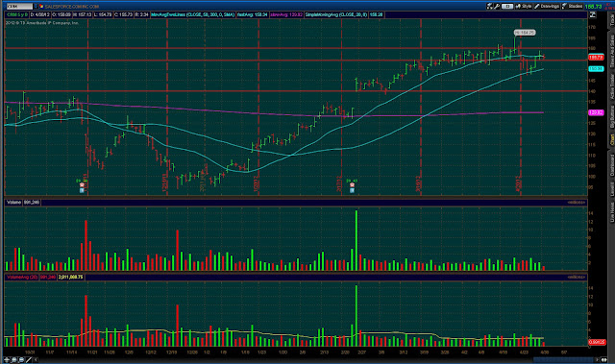Click the millions label on the Volume panel

[577, 203]
